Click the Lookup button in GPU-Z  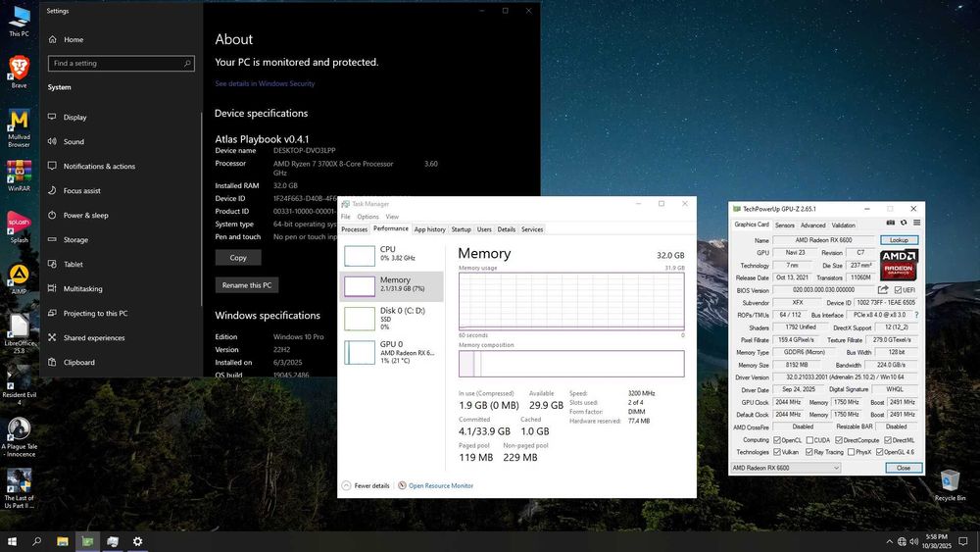900,240
